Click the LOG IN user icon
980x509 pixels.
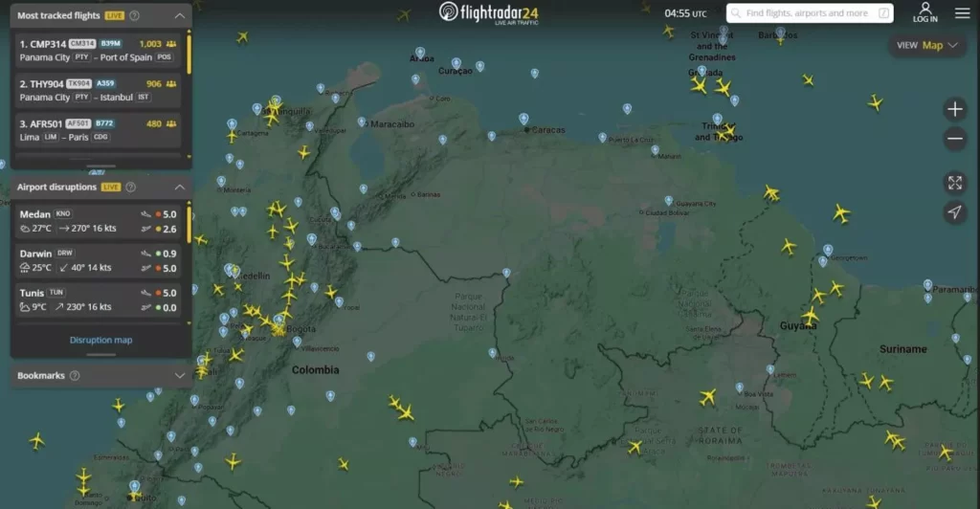point(924,12)
